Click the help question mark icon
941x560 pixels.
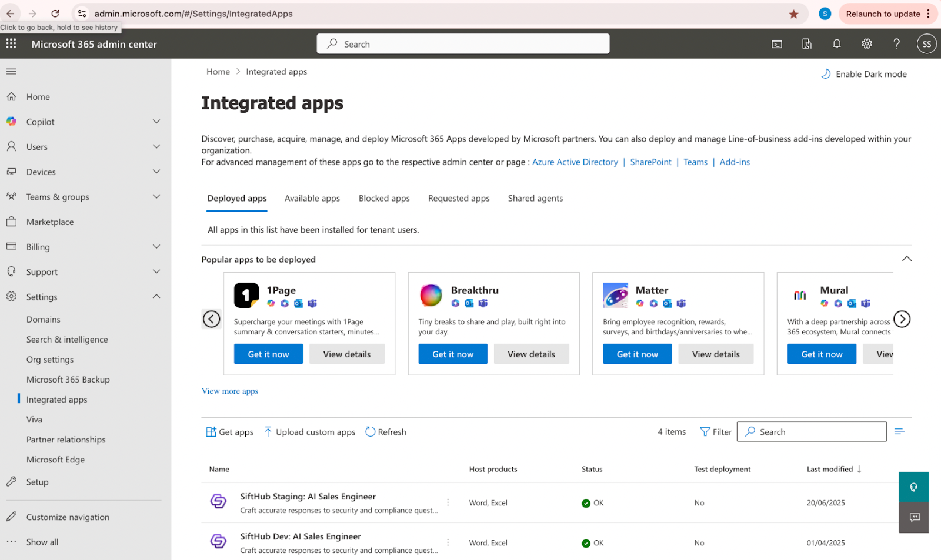(x=896, y=43)
